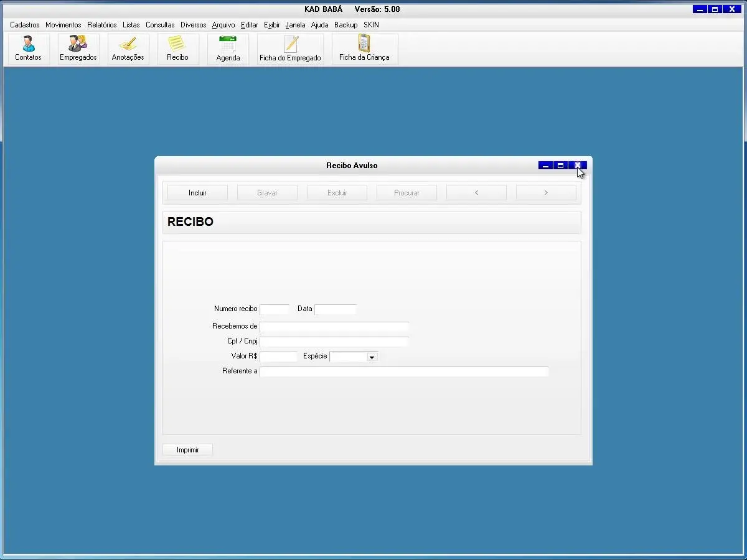The height and width of the screenshot is (560, 747).
Task: Go to next record with > button
Action: pyautogui.click(x=546, y=193)
